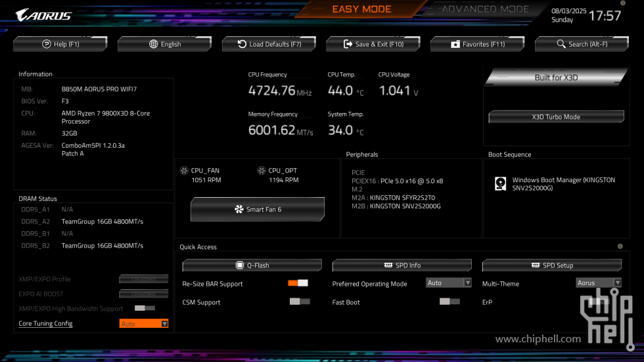Click the 17:57 clock display
The height and width of the screenshot is (362, 644).
(x=605, y=16)
